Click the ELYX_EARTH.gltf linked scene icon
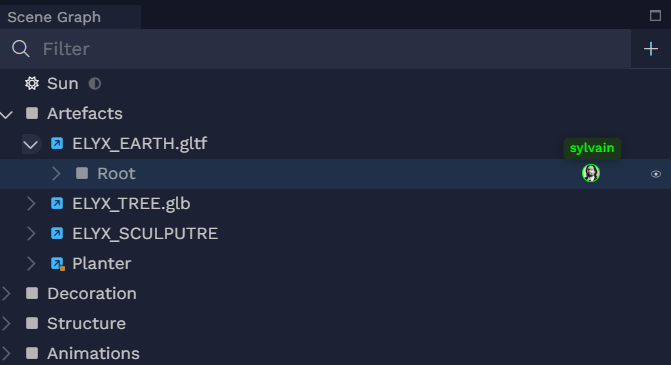Image resolution: width=671 pixels, height=365 pixels. point(57,143)
